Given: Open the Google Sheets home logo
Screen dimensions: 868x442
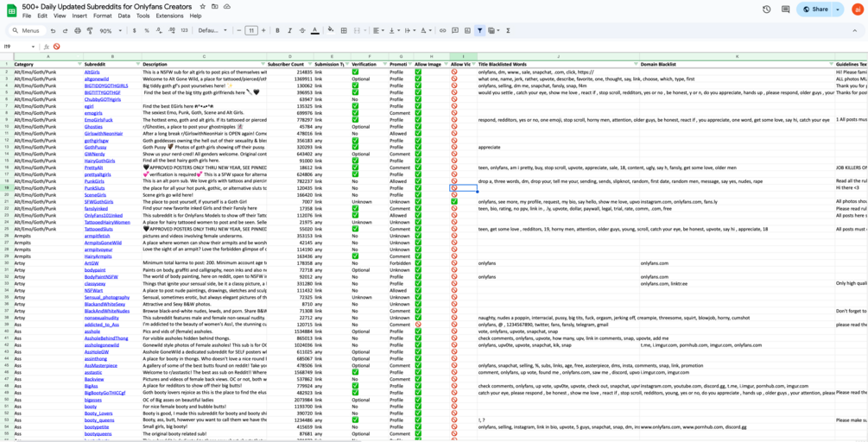Looking at the screenshot, I should coord(11,10).
